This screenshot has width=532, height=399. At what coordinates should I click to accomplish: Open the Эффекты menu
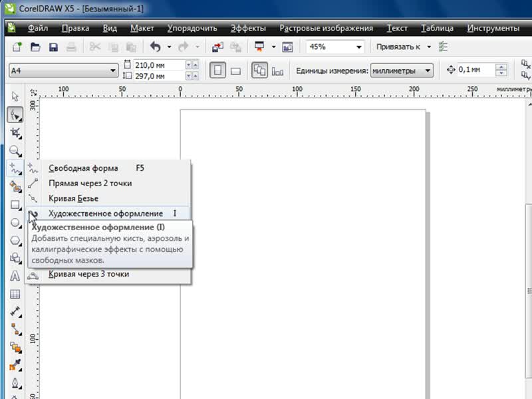248,28
